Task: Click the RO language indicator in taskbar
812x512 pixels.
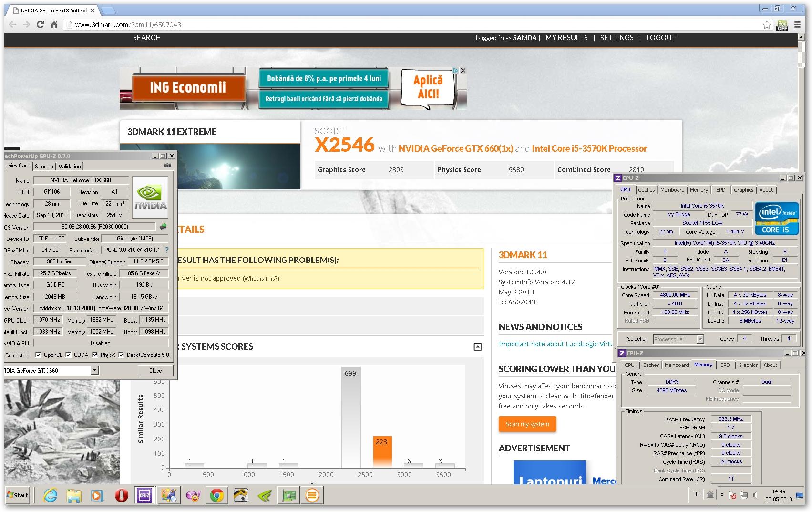Action: 697,494
